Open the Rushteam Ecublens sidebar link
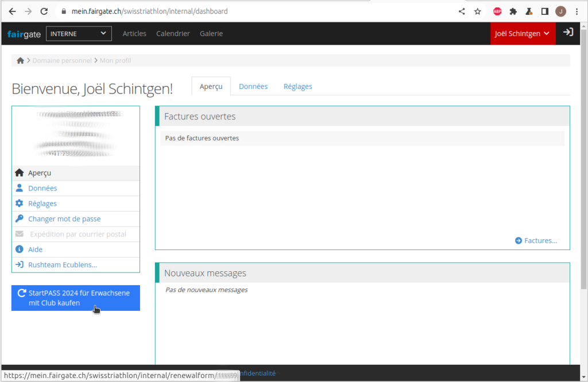Viewport: 588px width, 382px height. pyautogui.click(x=62, y=265)
